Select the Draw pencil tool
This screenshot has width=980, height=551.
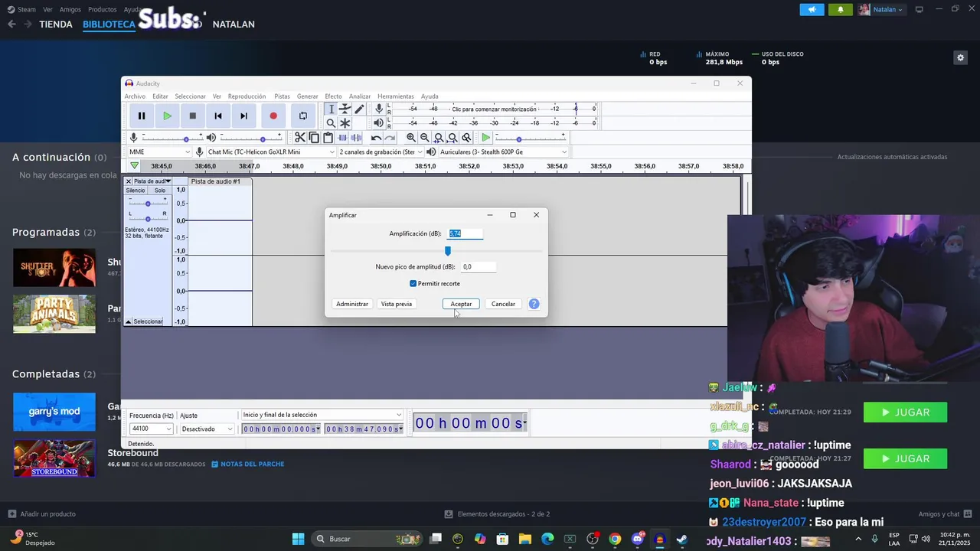click(359, 109)
